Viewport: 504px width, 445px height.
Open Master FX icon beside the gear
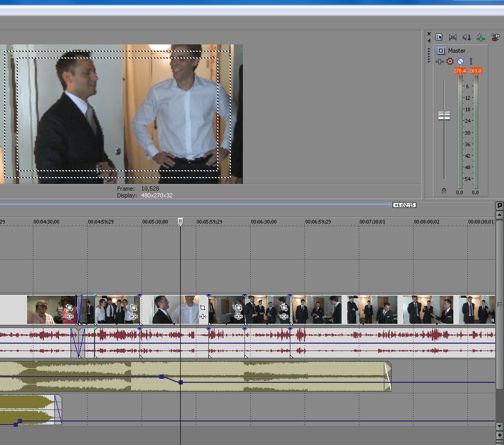pyautogui.click(x=440, y=62)
